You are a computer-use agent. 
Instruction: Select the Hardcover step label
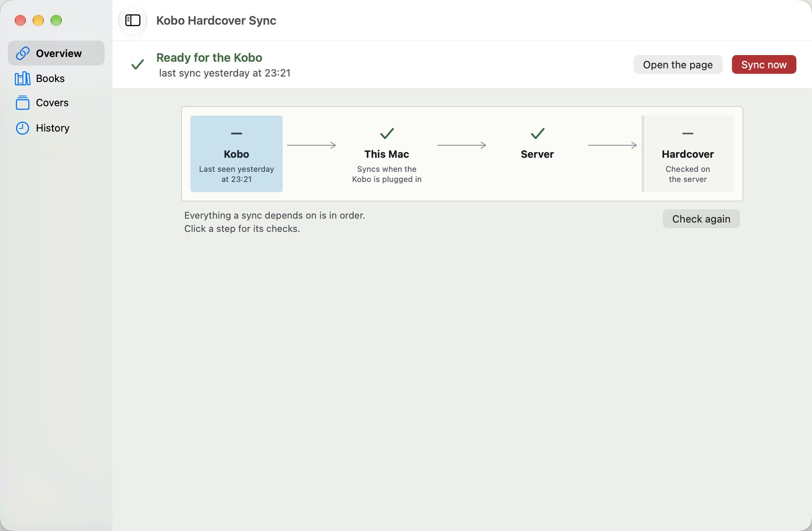coord(687,154)
